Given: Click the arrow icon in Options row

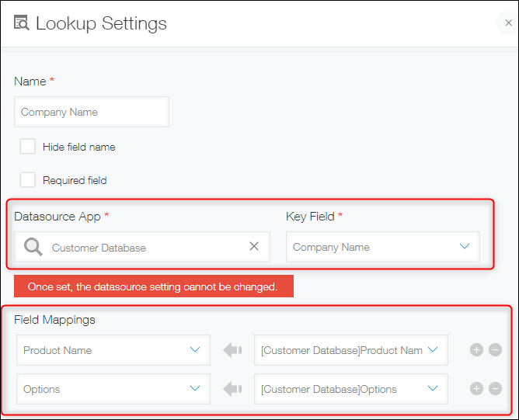Looking at the screenshot, I should [232, 389].
